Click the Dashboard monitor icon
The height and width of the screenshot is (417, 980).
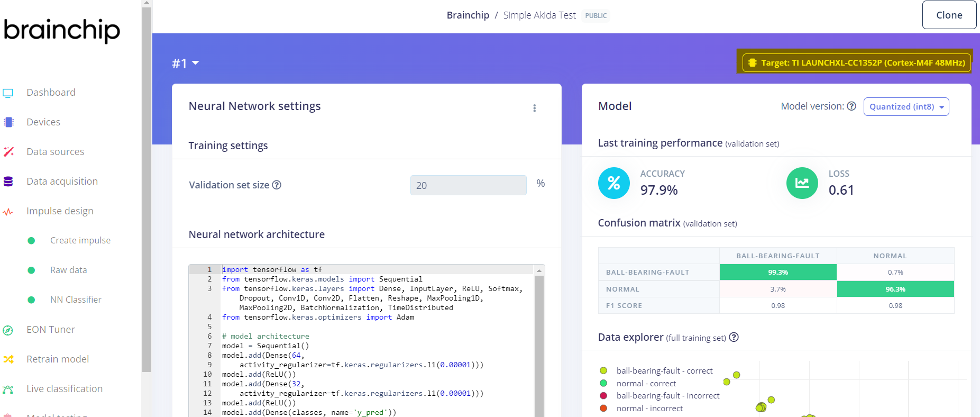coord(8,93)
